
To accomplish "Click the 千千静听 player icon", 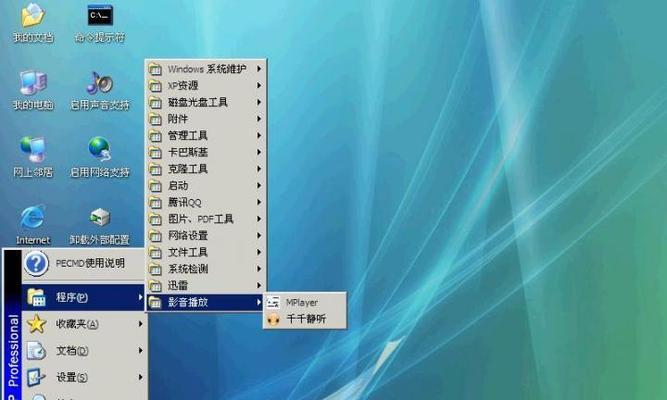I will (273, 319).
